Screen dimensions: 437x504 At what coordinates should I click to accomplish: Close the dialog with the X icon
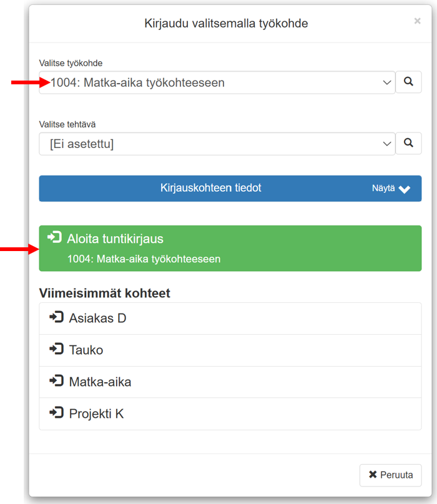tap(418, 21)
